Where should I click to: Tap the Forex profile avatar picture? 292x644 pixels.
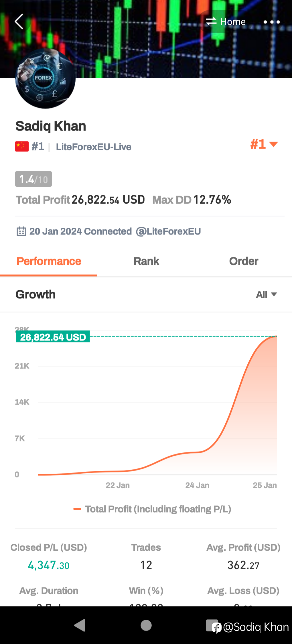45,79
